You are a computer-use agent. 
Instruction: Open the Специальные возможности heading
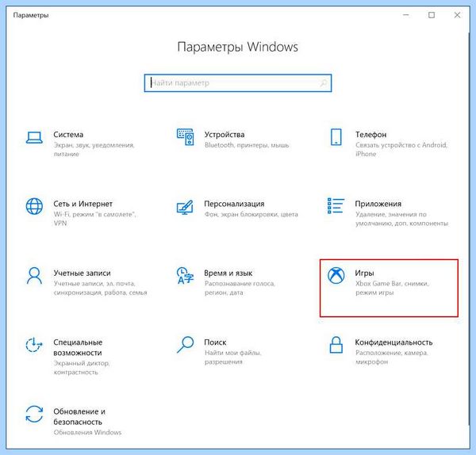[78, 348]
